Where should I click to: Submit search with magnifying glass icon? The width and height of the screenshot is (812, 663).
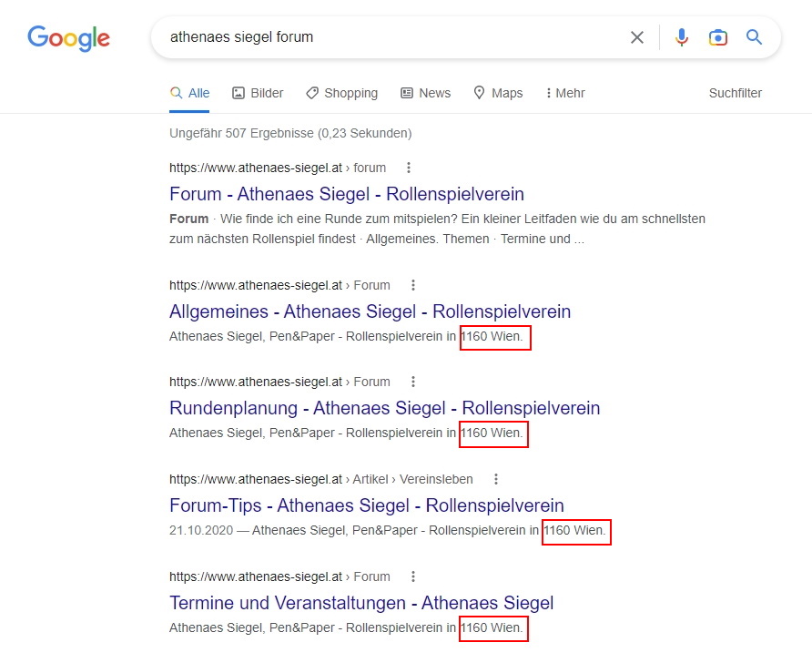click(754, 37)
